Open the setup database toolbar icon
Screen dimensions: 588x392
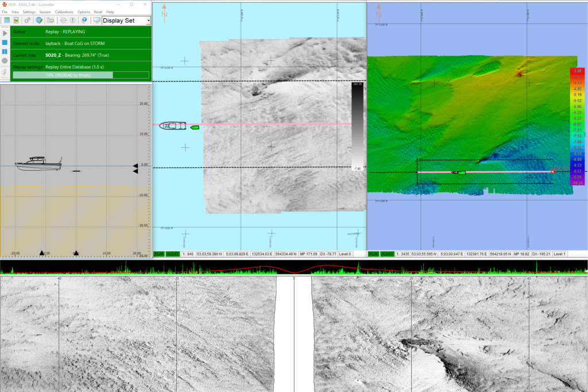pos(7,20)
